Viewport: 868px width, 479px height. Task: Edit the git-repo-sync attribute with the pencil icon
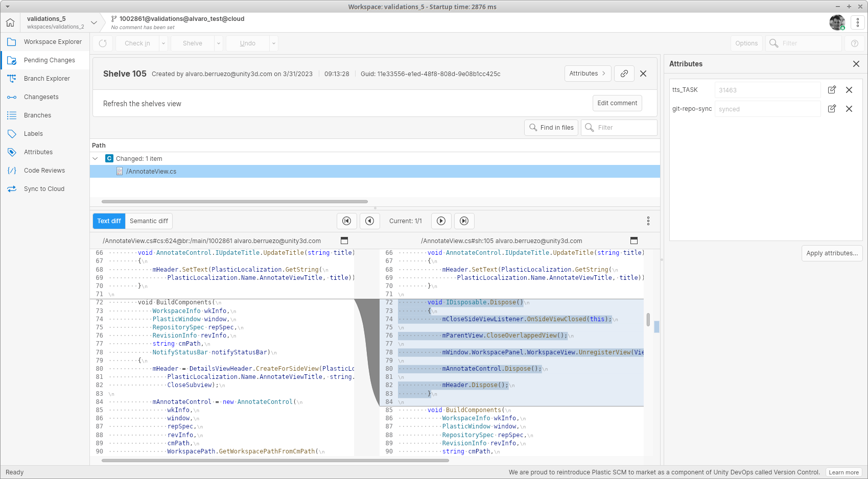832,108
